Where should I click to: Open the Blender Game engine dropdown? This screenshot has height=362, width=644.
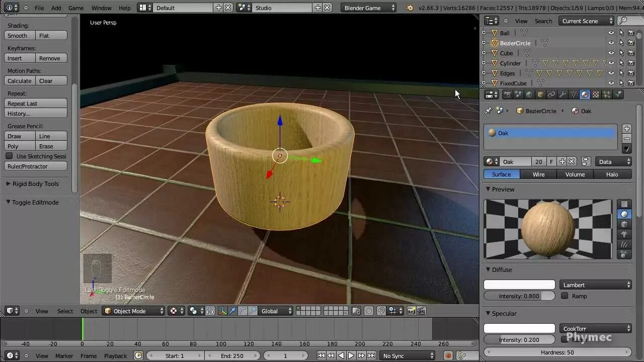tap(368, 8)
